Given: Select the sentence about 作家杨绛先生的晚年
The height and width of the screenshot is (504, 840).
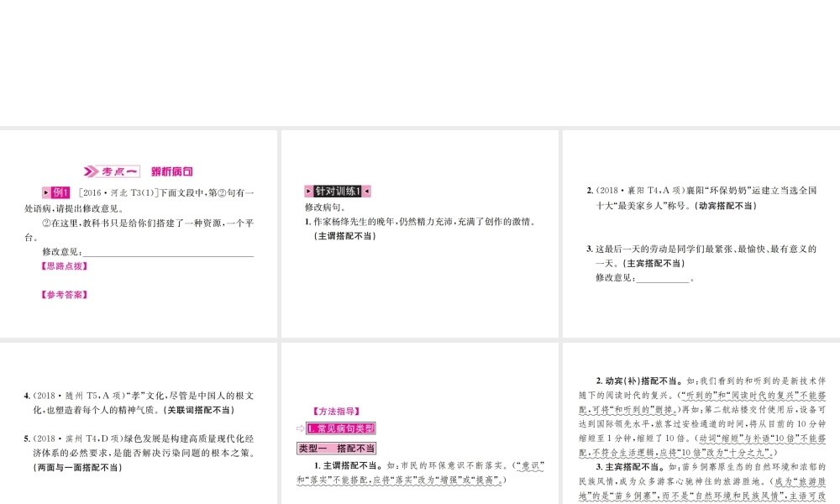Looking at the screenshot, I should [425, 222].
